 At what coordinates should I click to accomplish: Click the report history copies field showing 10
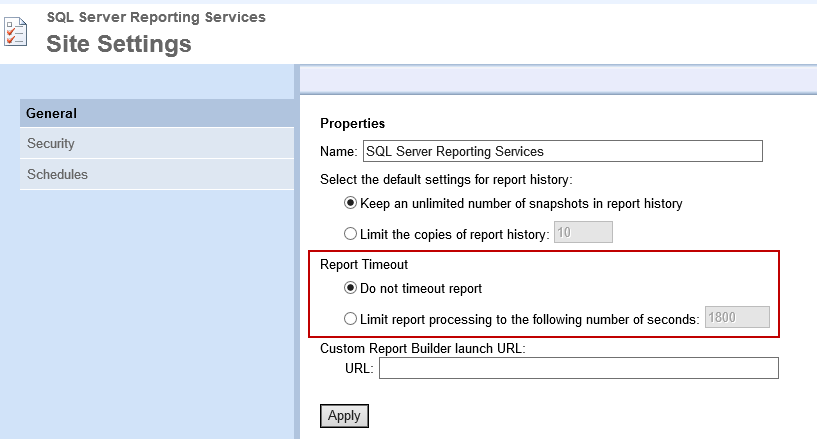point(583,232)
